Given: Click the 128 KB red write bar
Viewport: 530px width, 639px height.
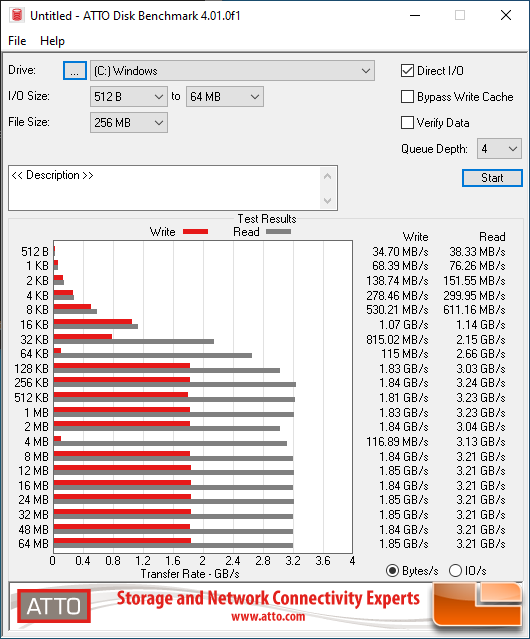Looking at the screenshot, I should (122, 366).
